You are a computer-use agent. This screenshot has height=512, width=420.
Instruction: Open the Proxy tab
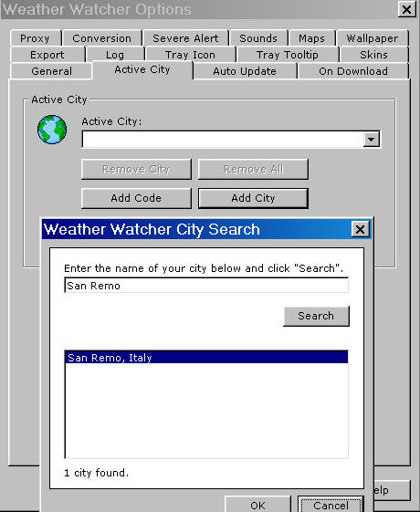(36, 38)
